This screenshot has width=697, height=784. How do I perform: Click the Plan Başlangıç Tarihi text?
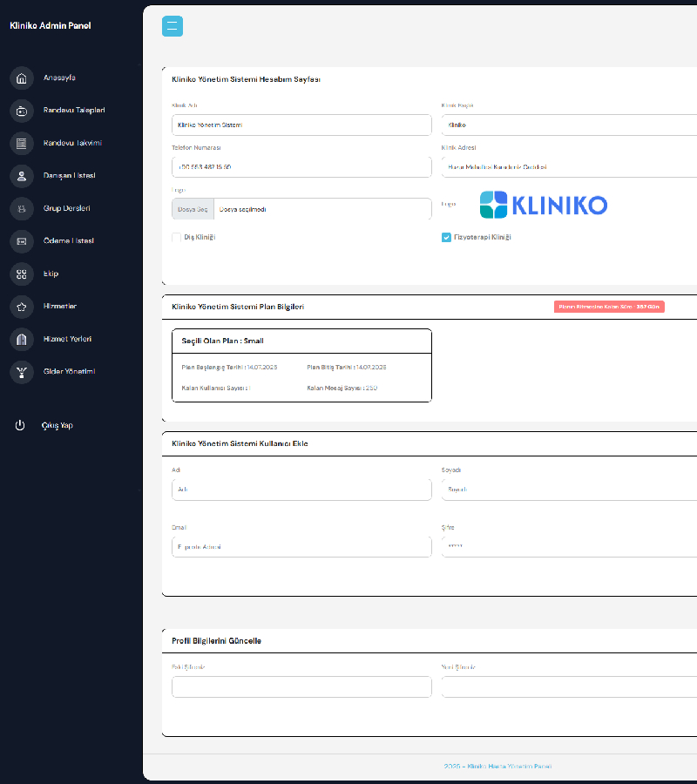tap(229, 368)
